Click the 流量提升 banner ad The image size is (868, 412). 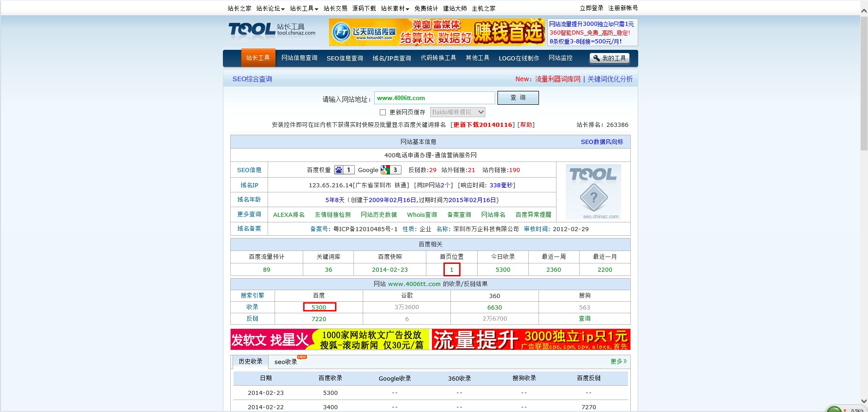[531, 340]
